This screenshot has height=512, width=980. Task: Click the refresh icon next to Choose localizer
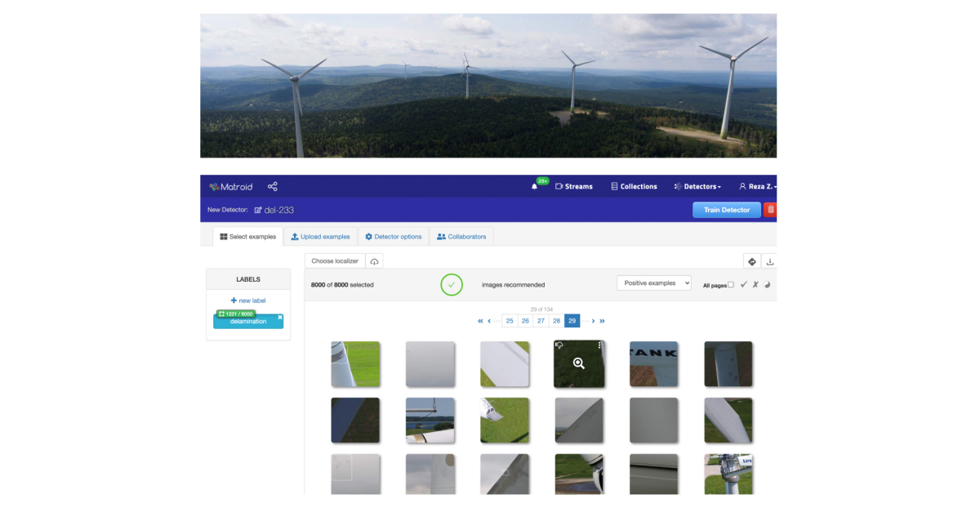tap(373, 260)
